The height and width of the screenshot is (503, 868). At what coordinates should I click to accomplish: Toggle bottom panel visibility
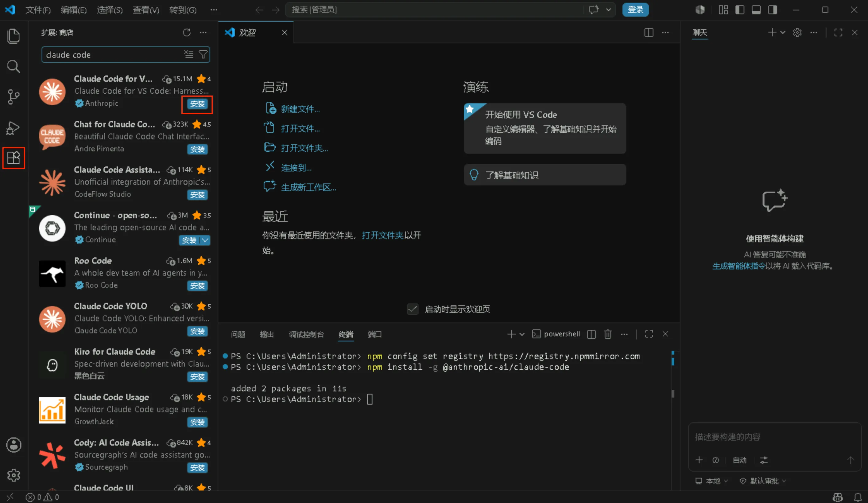[756, 10]
